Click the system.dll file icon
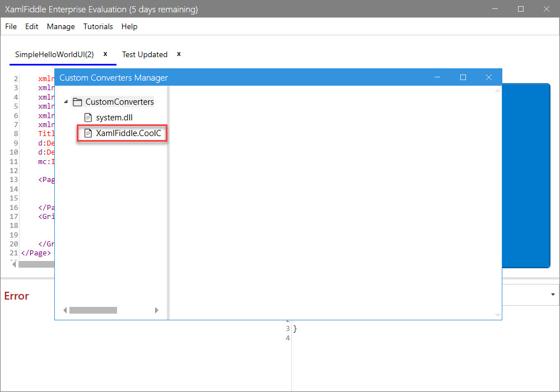This screenshot has width=560, height=392. point(88,118)
